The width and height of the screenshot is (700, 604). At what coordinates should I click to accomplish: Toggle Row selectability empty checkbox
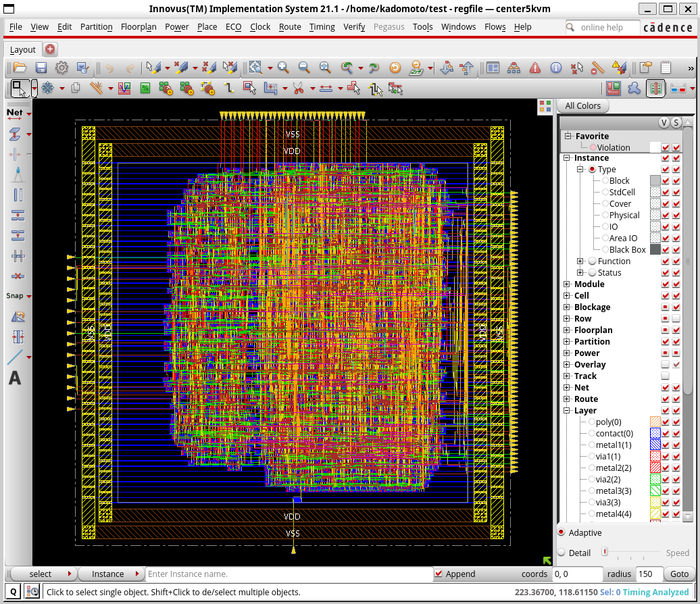(676, 319)
